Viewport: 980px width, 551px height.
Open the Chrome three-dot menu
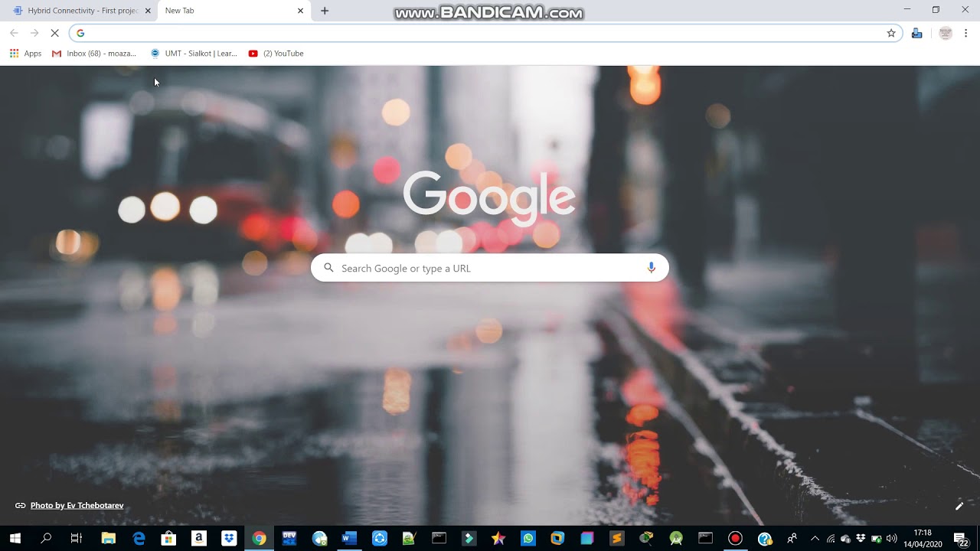(966, 33)
